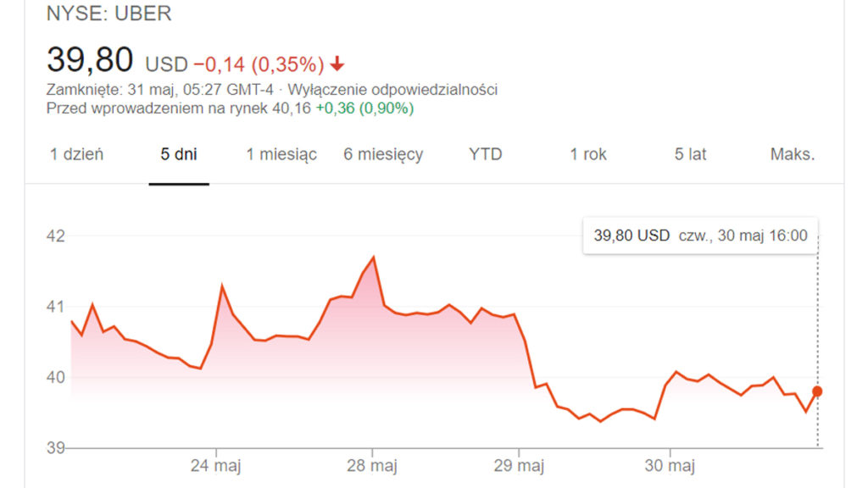Show the 1 rok chart
This screenshot has height=488, width=868.
tap(588, 154)
